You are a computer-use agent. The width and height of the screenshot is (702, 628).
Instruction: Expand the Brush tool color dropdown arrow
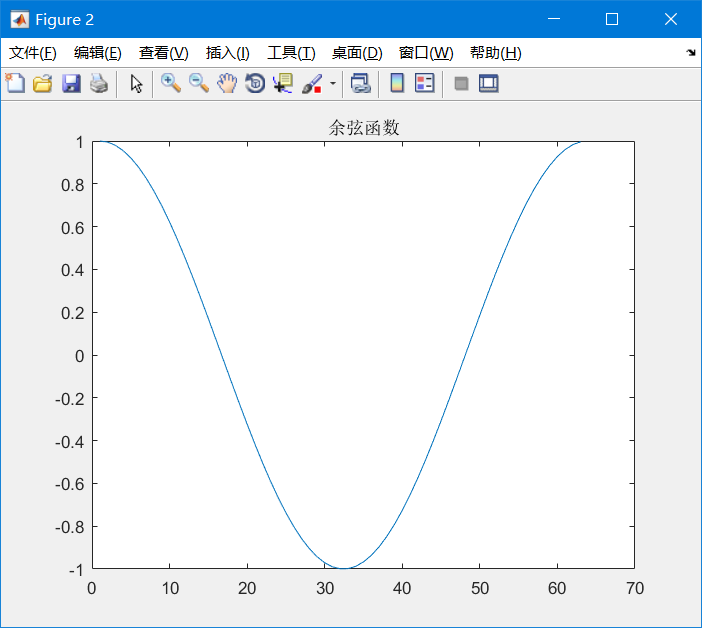tap(333, 83)
